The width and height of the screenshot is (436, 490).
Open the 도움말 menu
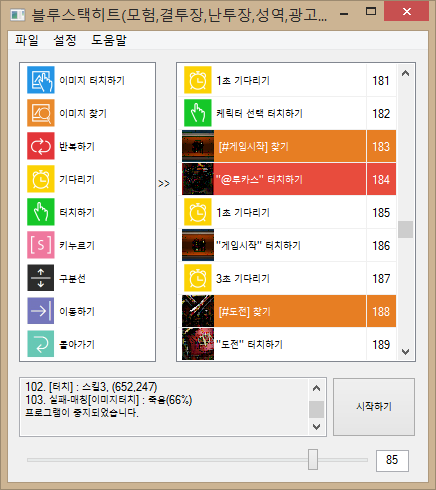tap(109, 40)
